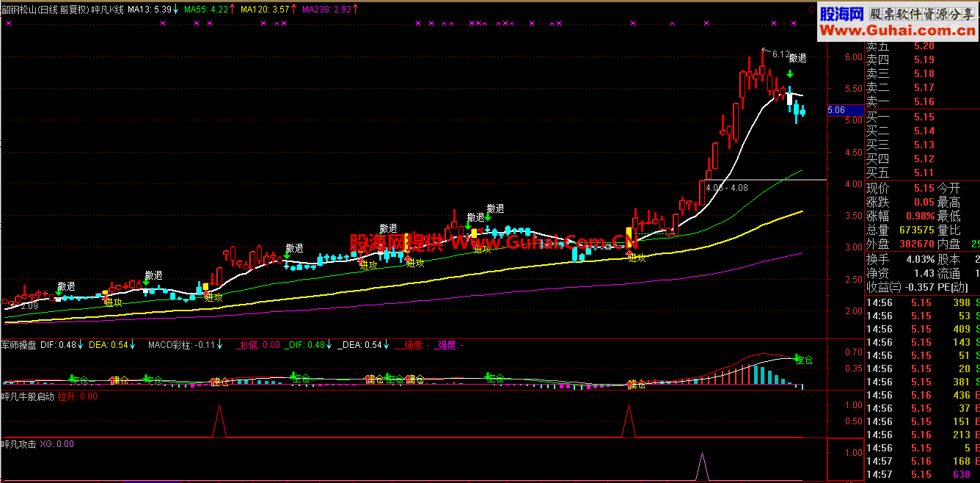Select the 买三 5.13 bid row
Image resolution: width=980 pixels, height=483 pixels.
tap(922, 145)
